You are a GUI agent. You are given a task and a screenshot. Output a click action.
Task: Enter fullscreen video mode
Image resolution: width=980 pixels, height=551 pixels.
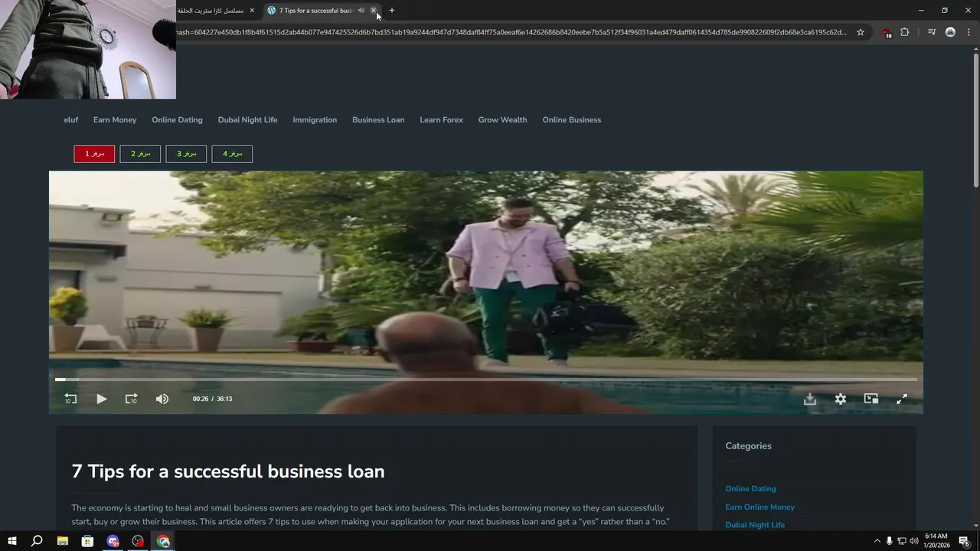pyautogui.click(x=902, y=399)
